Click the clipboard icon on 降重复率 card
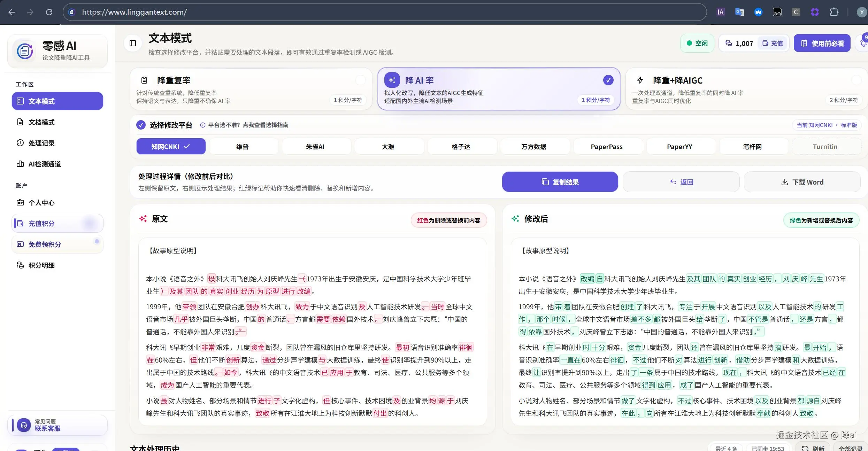Screen dimensions: 868x451 click(144, 80)
